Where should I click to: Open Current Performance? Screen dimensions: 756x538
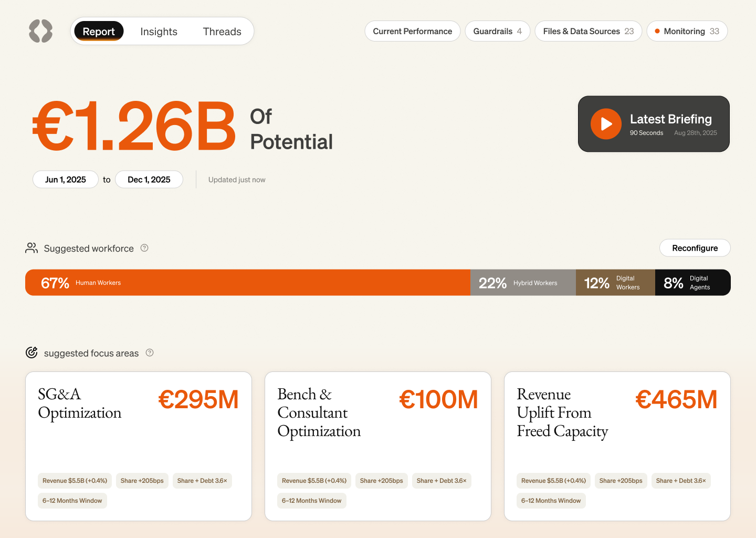pos(412,31)
